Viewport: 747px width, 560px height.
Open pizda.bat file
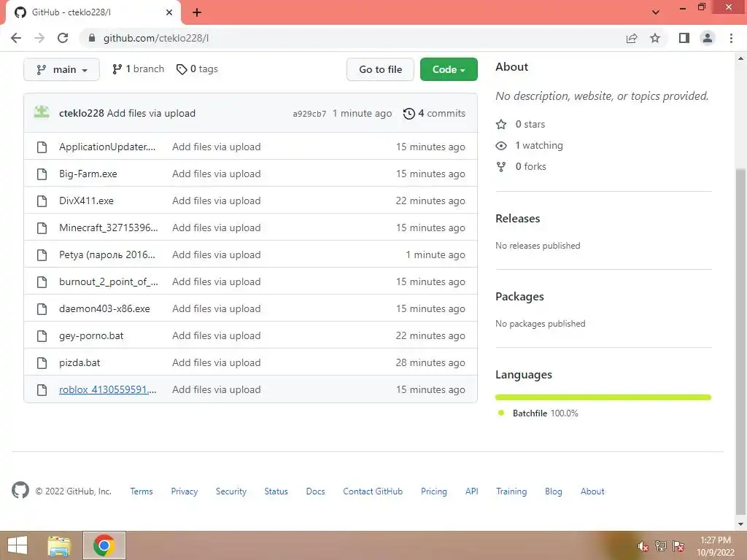coord(80,362)
